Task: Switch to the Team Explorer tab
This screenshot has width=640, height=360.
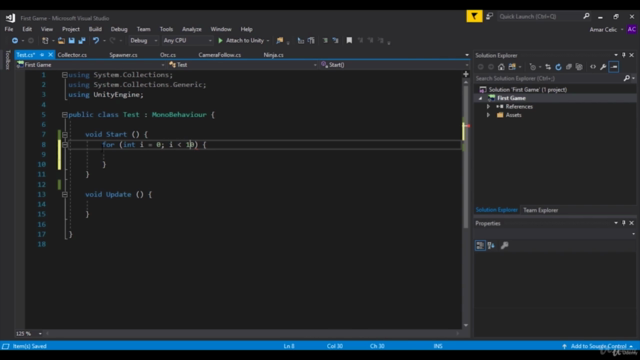Action: [540, 210]
